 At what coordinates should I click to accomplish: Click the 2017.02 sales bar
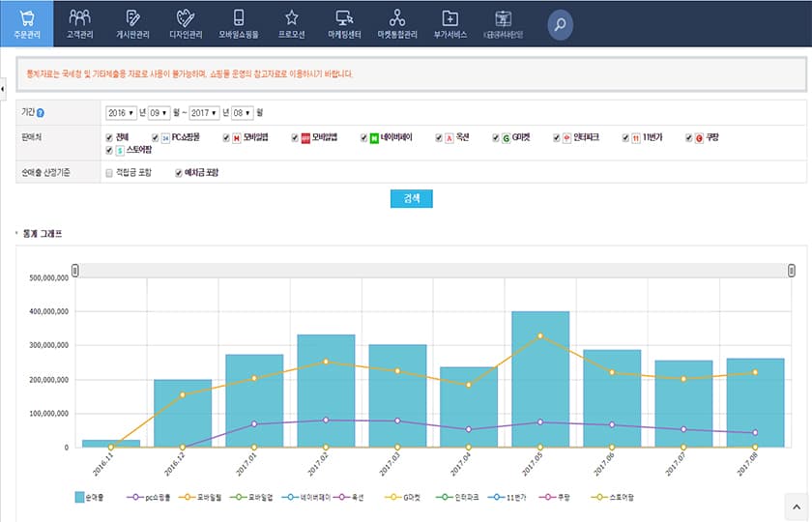[x=326, y=391]
